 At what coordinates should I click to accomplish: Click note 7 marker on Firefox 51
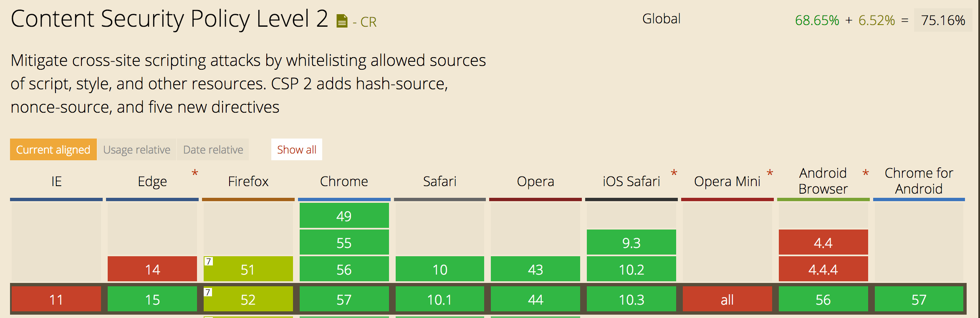[x=208, y=262]
